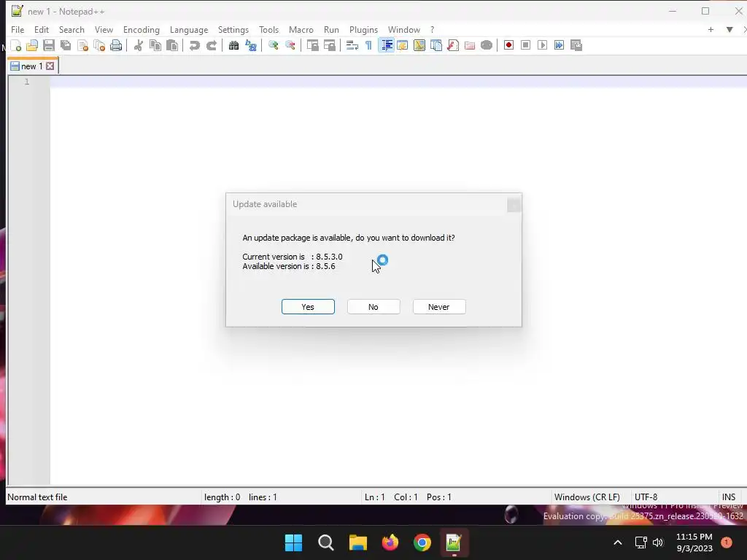Open the Edit menu
Viewport: 747px width, 560px height.
pyautogui.click(x=42, y=29)
